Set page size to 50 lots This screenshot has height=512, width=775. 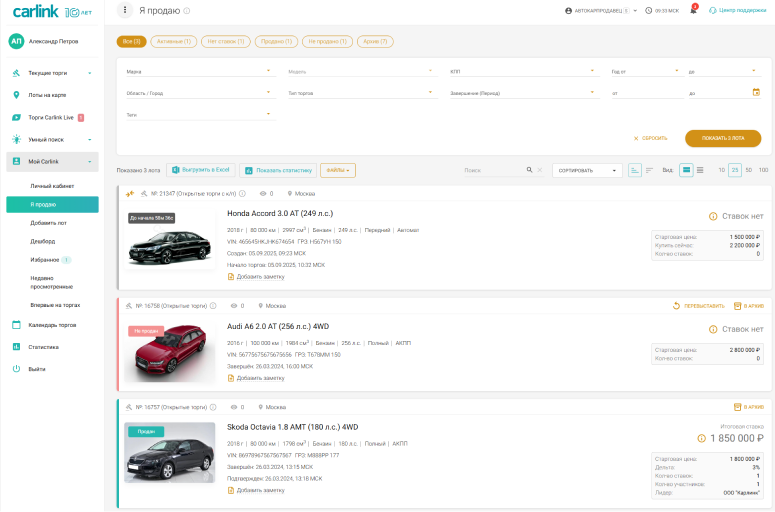749,170
